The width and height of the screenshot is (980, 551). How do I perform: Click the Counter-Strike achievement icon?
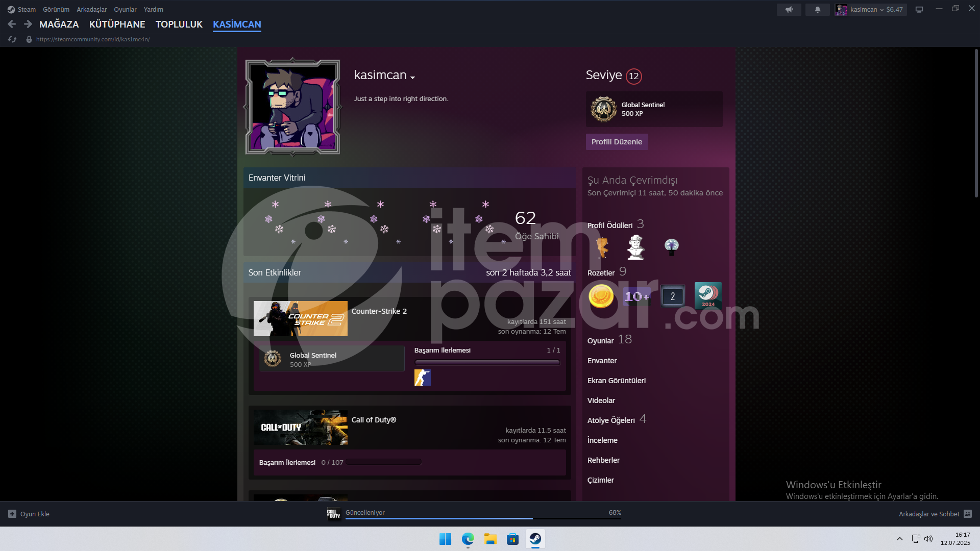[x=423, y=378]
